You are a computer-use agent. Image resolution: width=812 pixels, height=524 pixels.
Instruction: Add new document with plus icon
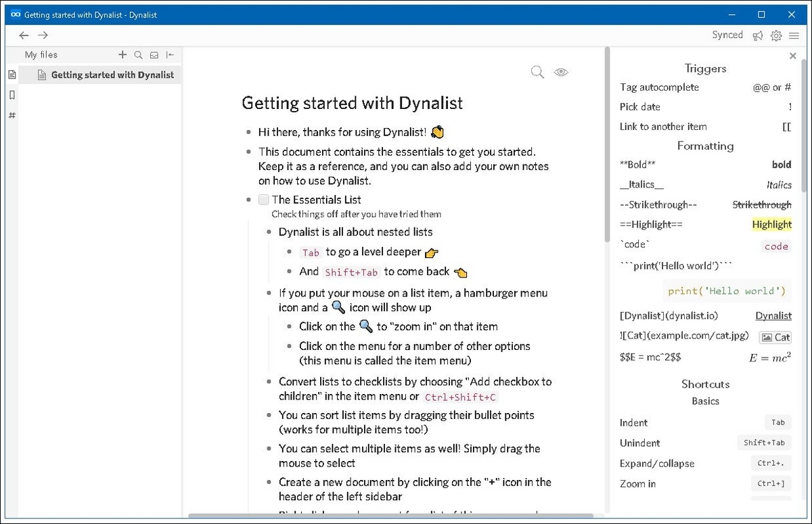122,55
